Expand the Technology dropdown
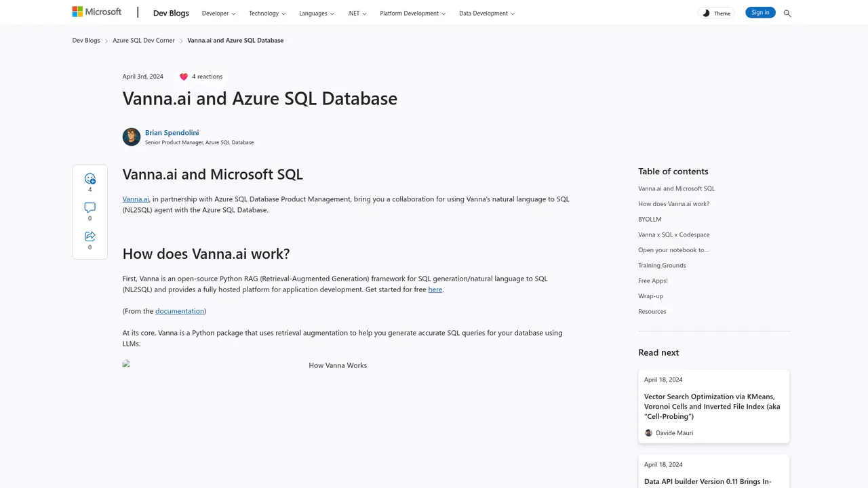868x488 pixels. [267, 13]
